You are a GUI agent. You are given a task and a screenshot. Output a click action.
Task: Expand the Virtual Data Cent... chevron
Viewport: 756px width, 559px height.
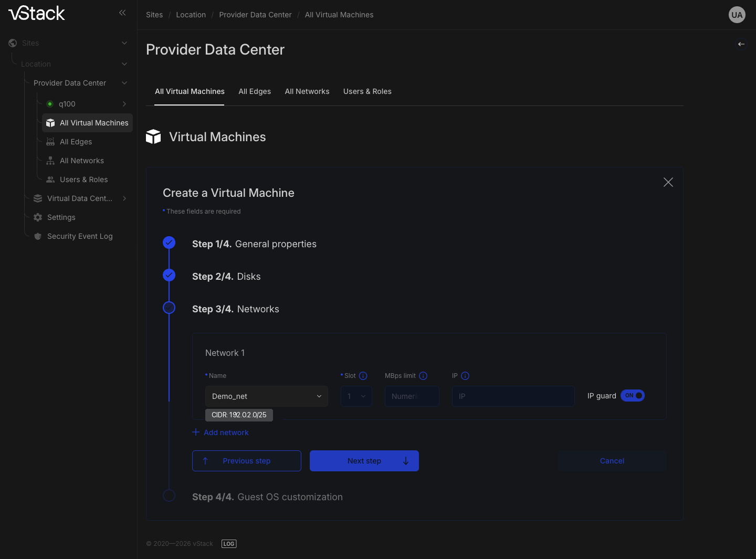point(124,198)
